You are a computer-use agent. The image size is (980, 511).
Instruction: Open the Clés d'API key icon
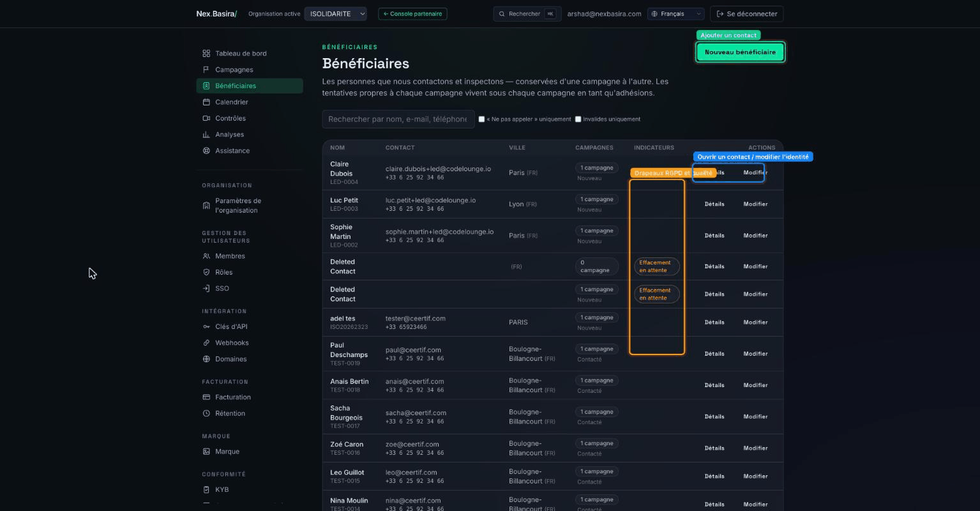click(206, 326)
